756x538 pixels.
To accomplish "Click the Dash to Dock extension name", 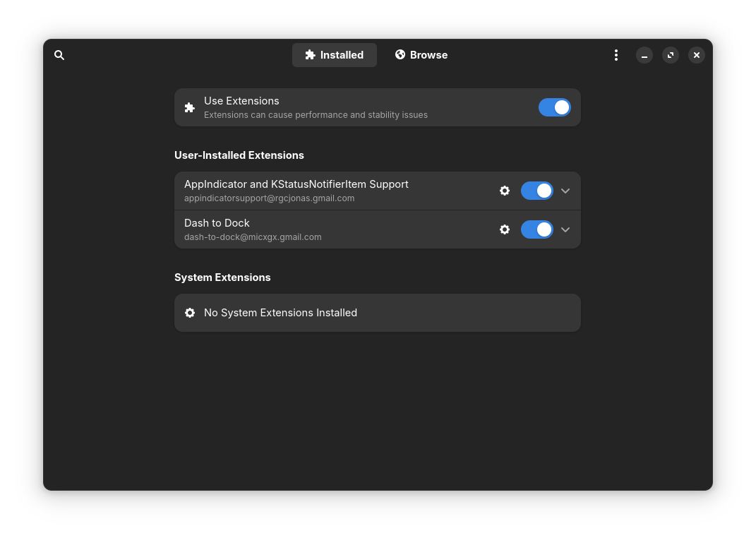I will tap(217, 223).
